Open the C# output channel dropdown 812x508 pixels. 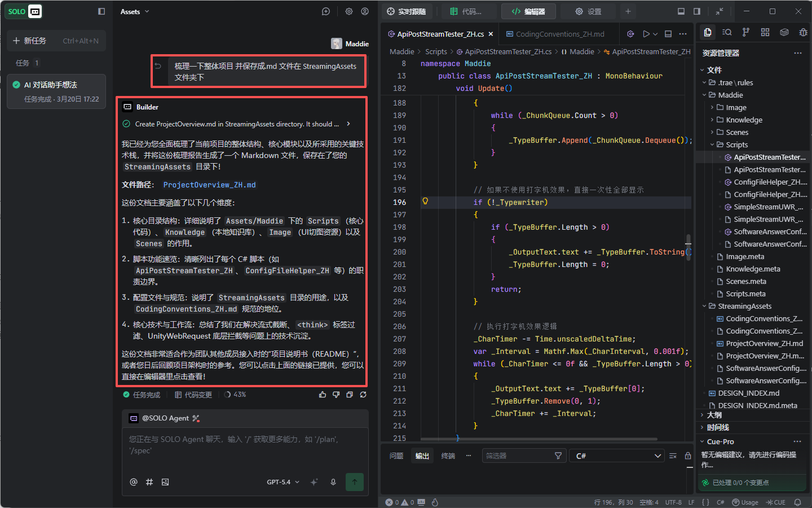click(617, 456)
